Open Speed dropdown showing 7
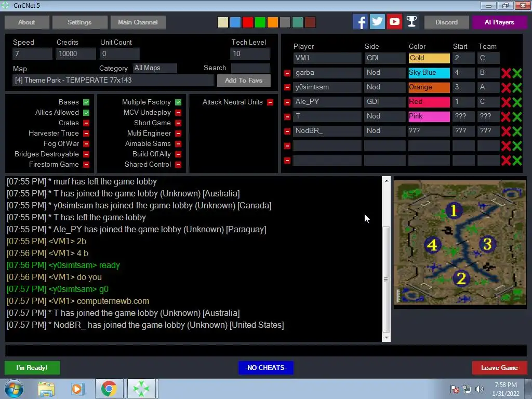 click(x=32, y=54)
